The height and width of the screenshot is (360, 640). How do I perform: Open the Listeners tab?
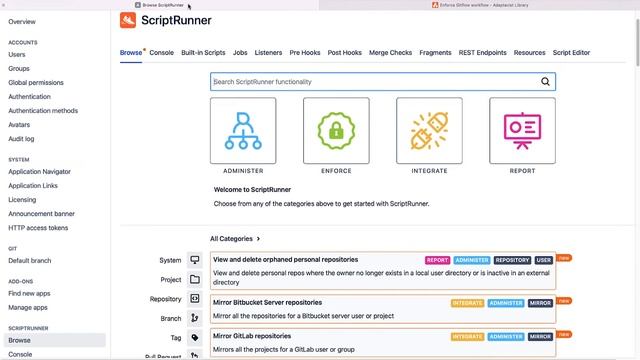[x=268, y=53]
